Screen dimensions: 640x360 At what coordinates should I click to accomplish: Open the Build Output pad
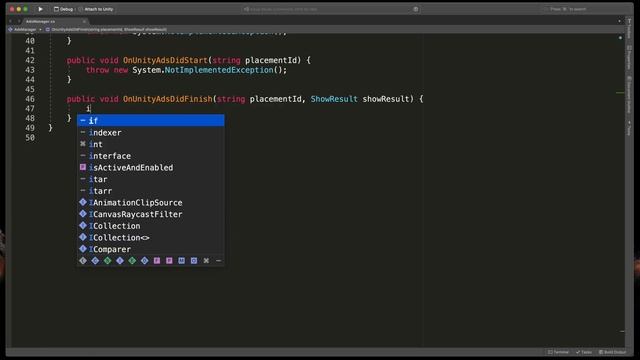coord(612,352)
